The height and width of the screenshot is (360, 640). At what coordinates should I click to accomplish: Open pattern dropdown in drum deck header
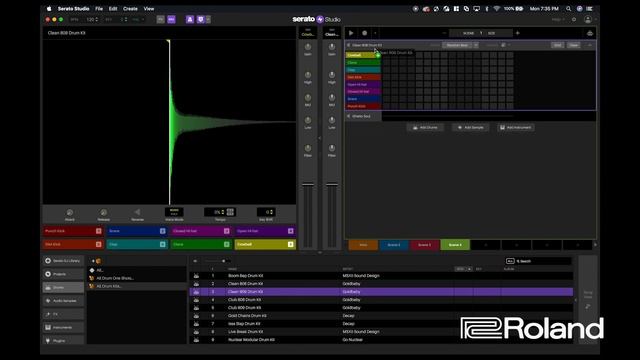tap(457, 45)
